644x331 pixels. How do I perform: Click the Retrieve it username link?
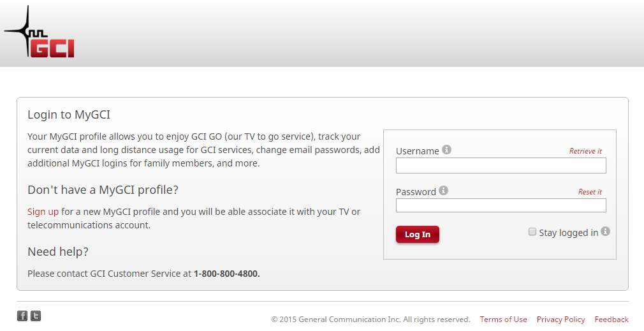click(x=585, y=151)
